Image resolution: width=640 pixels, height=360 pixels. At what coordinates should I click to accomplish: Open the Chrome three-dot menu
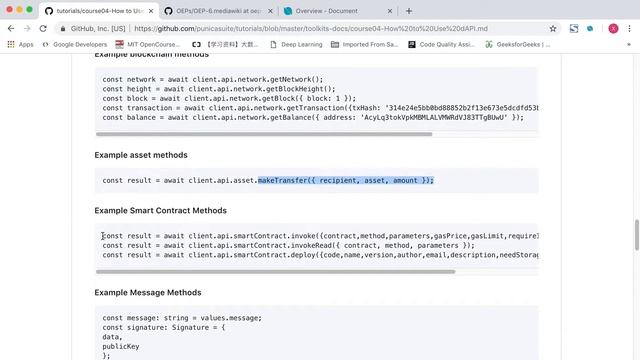pos(629,29)
